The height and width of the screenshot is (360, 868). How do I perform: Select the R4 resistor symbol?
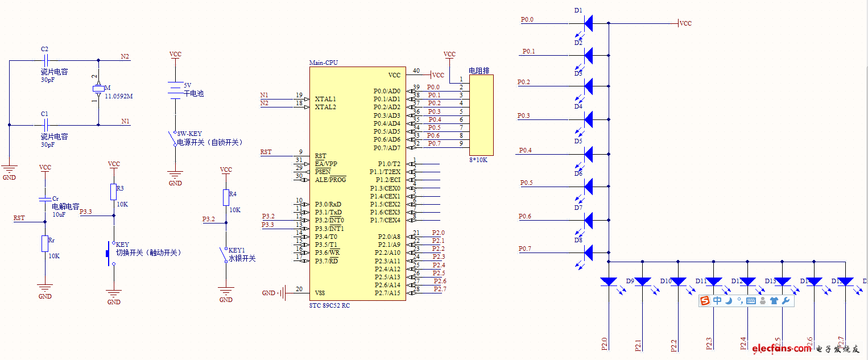(226, 197)
